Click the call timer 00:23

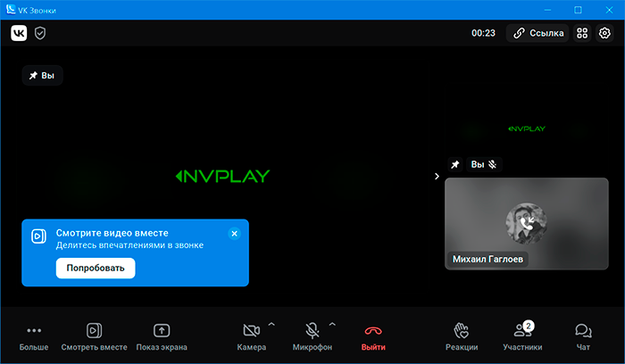483,33
